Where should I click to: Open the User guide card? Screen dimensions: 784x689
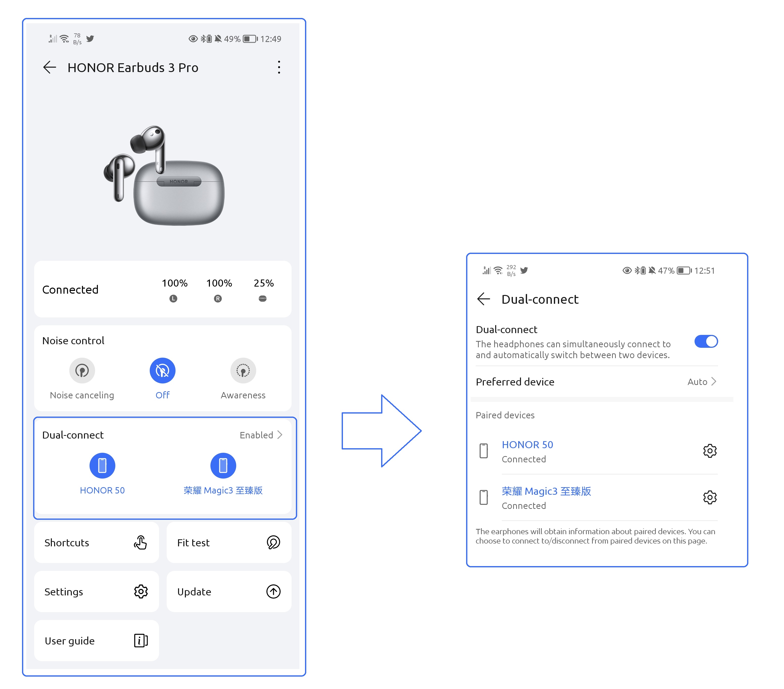click(x=96, y=641)
